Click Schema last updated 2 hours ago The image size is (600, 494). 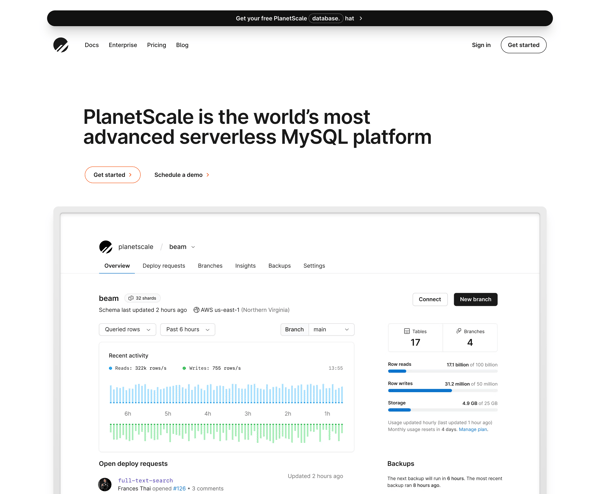click(143, 310)
